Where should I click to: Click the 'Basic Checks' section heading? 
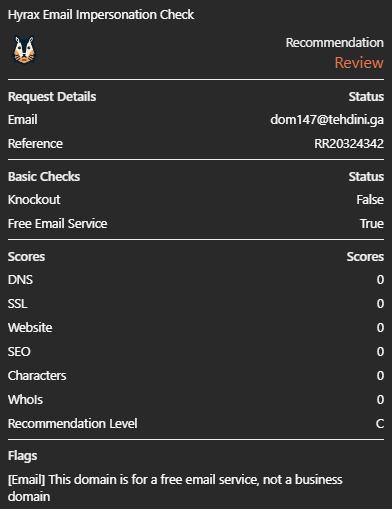coord(44,177)
